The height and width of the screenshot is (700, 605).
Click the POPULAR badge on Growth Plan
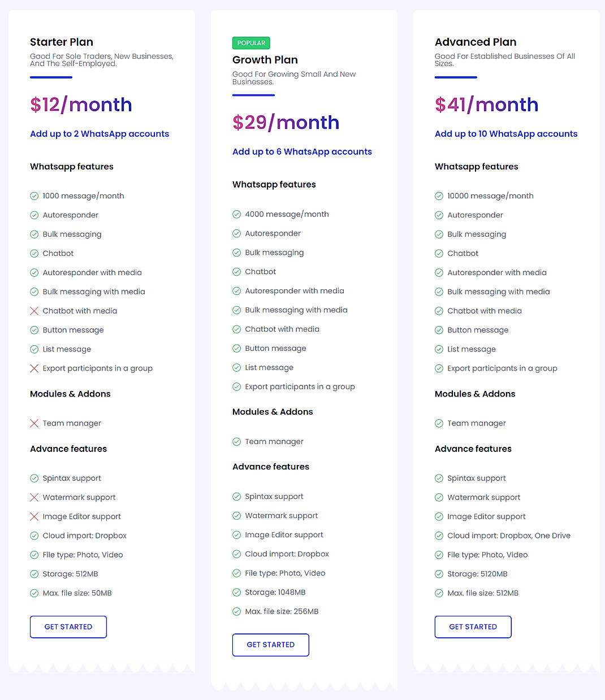click(x=251, y=43)
